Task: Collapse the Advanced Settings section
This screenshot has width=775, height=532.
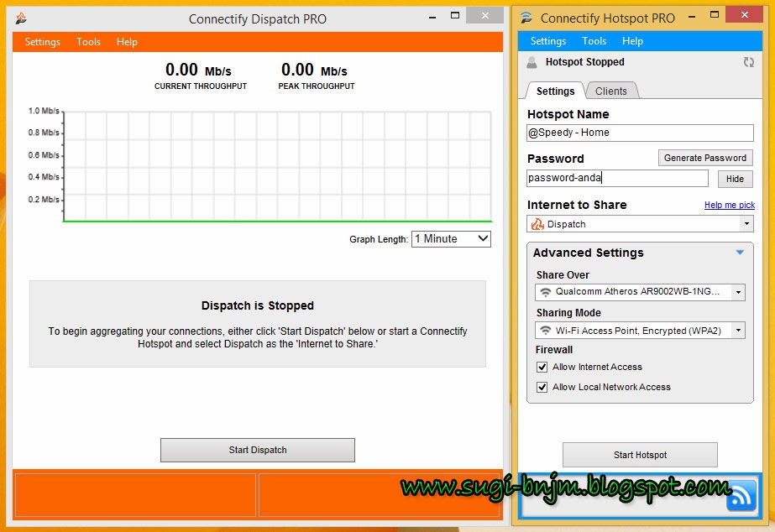Action: click(x=740, y=253)
